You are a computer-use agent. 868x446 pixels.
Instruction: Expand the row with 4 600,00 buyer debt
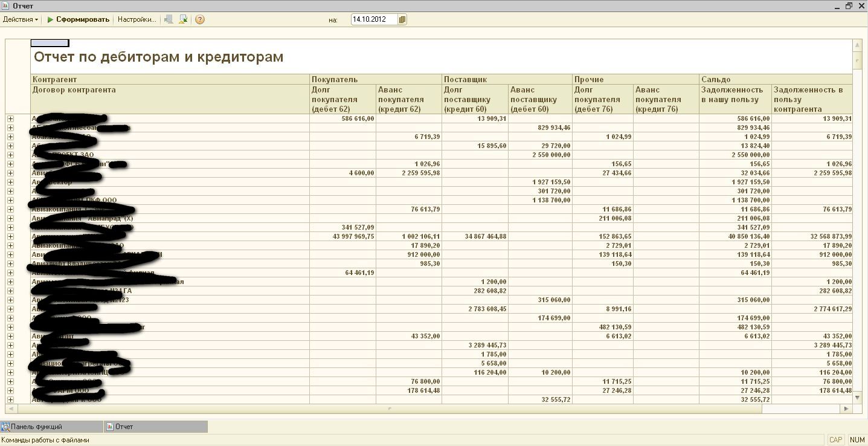(10, 173)
